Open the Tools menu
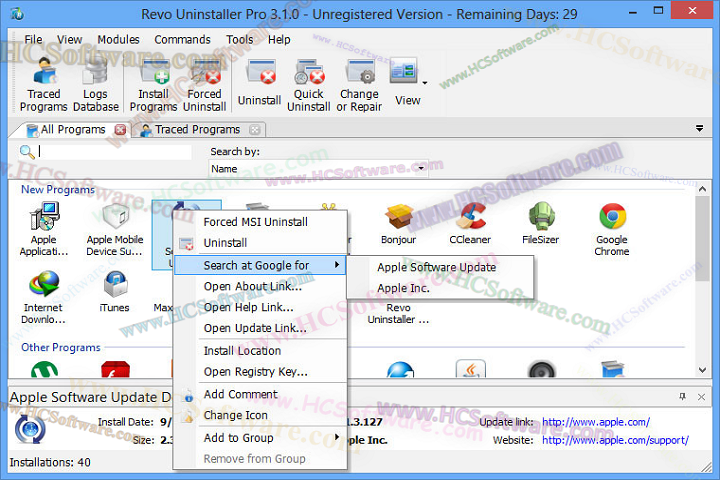 click(240, 40)
